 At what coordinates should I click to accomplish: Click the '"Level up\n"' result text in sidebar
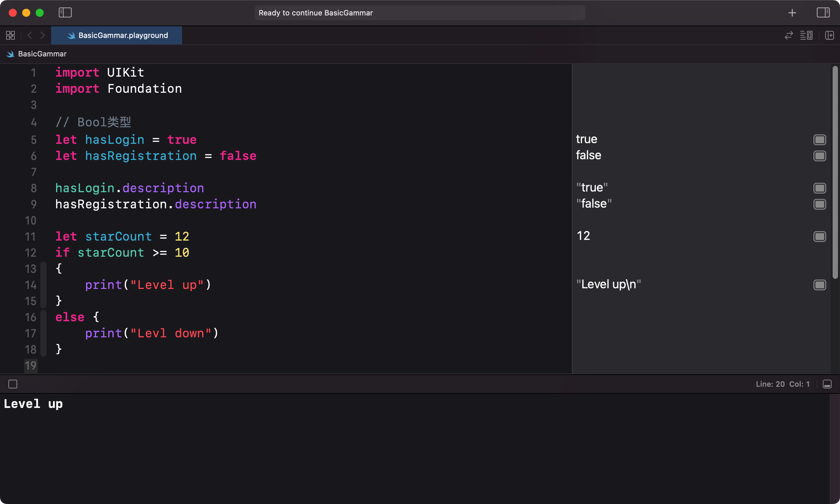pos(608,285)
